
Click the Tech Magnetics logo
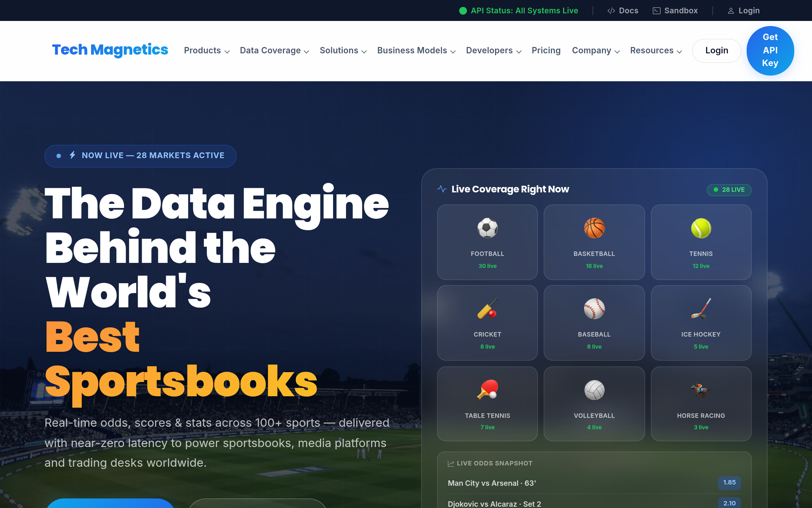[x=110, y=50]
